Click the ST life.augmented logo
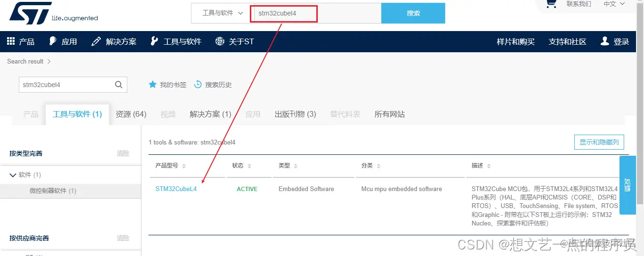 click(x=53, y=13)
